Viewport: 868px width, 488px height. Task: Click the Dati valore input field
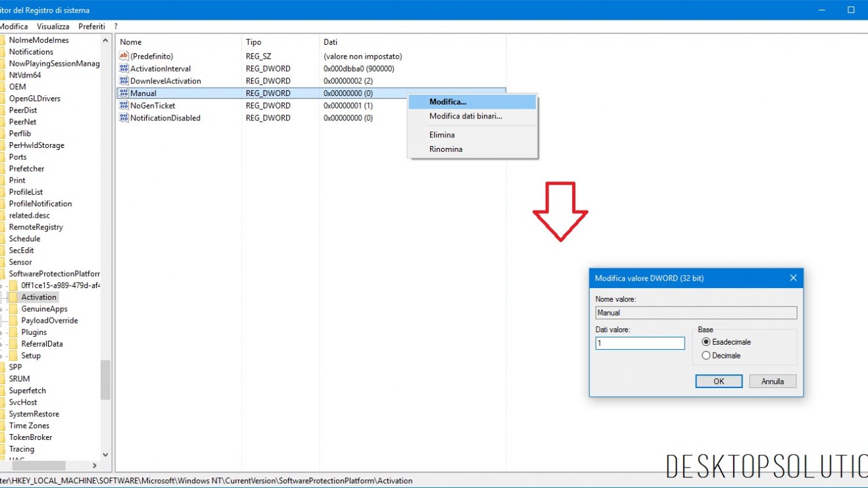(x=640, y=343)
